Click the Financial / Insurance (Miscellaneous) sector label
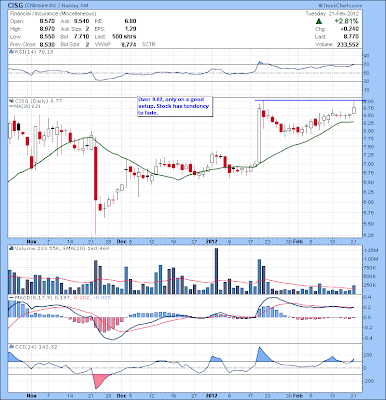The height and width of the screenshot is (400, 386). coord(53,14)
